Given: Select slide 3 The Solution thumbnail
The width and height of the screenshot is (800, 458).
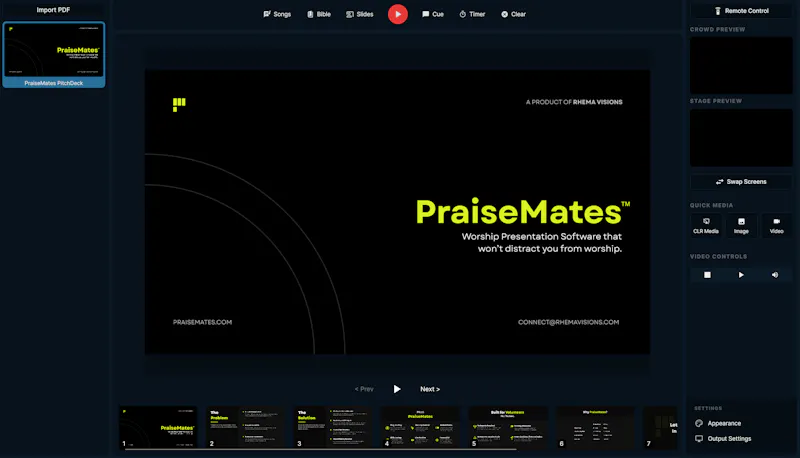Looking at the screenshot, I should pyautogui.click(x=333, y=427).
